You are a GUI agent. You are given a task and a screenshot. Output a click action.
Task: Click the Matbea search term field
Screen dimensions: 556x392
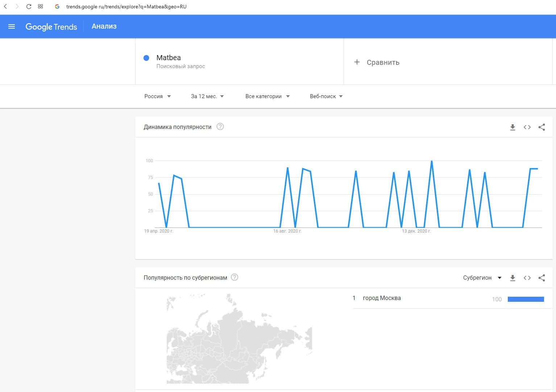[x=169, y=58]
